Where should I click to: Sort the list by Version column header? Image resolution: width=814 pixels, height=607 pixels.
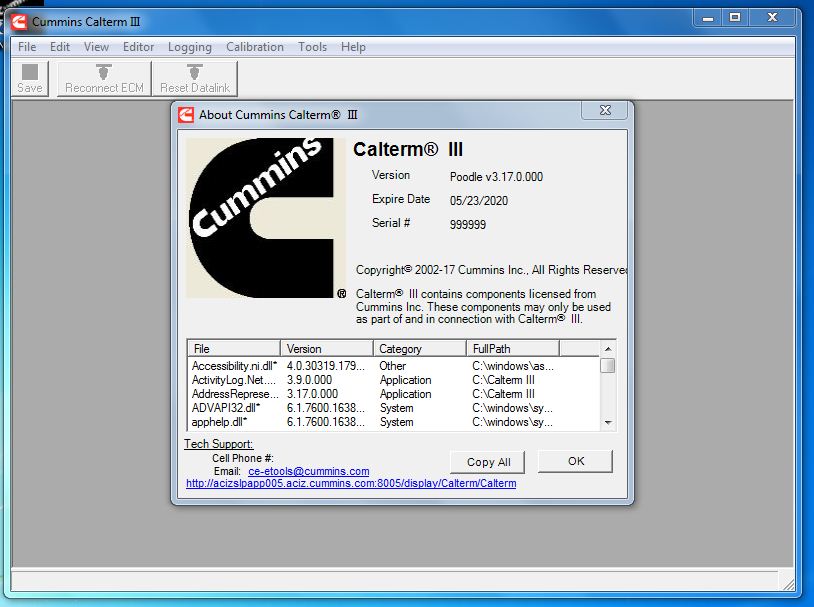(x=327, y=348)
